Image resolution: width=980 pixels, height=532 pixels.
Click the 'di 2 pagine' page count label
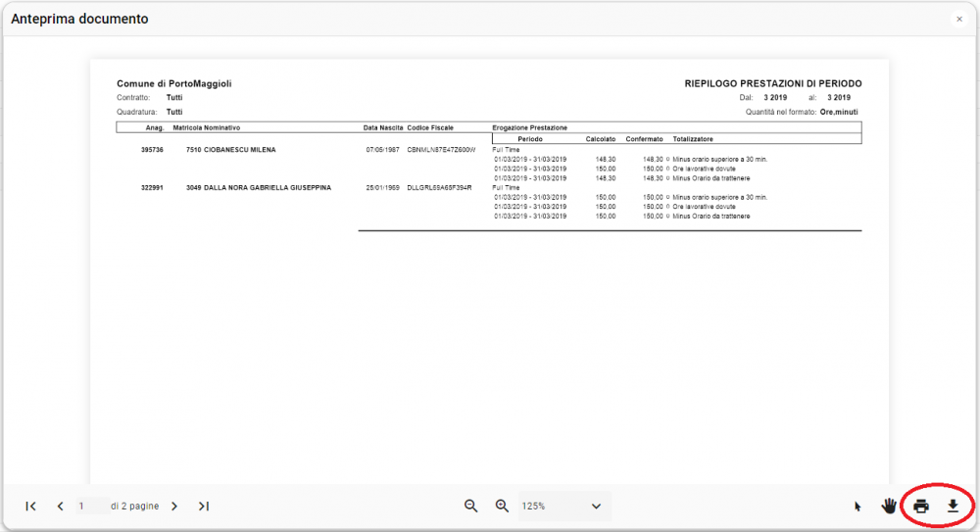click(x=135, y=506)
